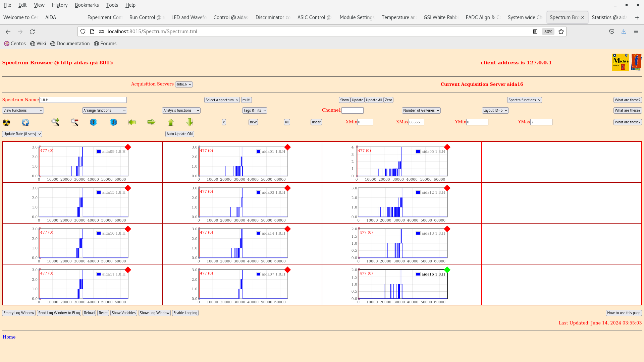Click the Update All button
Screen dimensions: 644x362
[x=374, y=100]
